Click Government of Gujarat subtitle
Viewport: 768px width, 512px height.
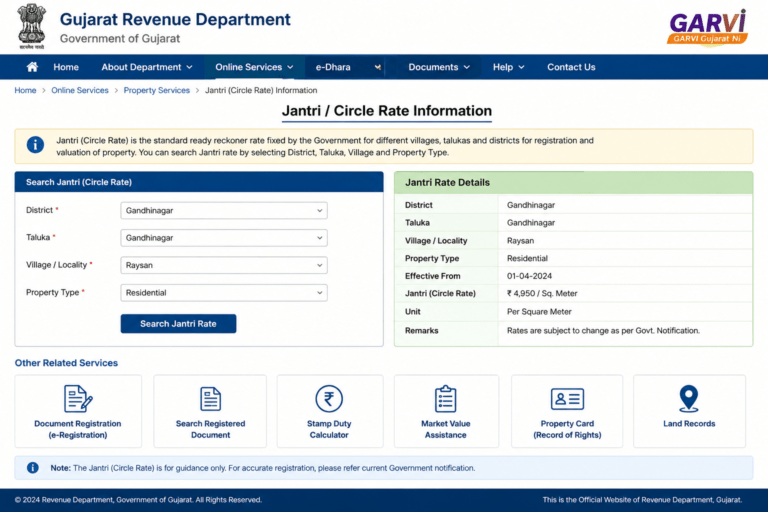tap(120, 38)
